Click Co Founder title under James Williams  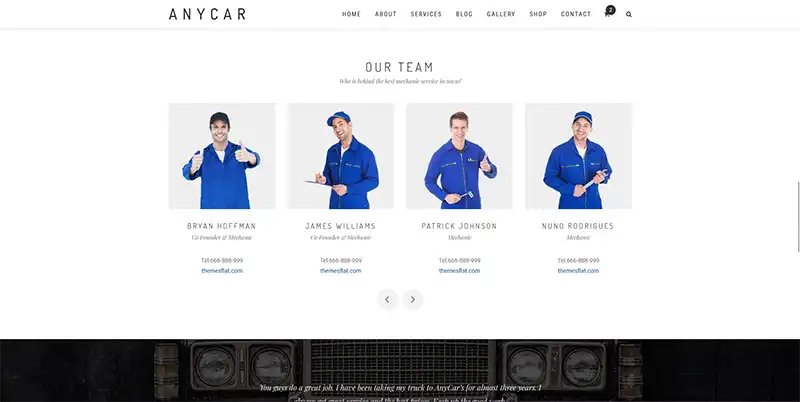coord(341,238)
